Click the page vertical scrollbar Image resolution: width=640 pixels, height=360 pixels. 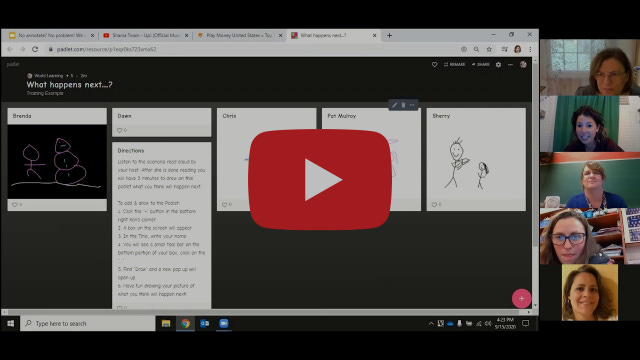tap(535, 155)
